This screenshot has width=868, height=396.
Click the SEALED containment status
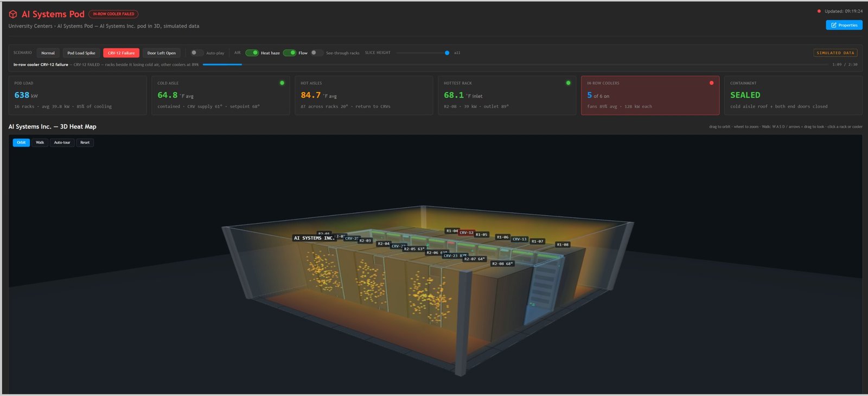pyautogui.click(x=745, y=95)
